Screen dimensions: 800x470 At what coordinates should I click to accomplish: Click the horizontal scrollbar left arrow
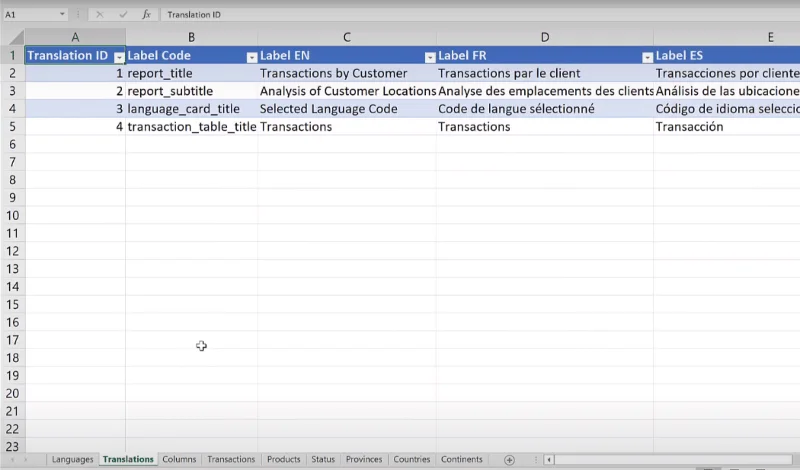549,460
